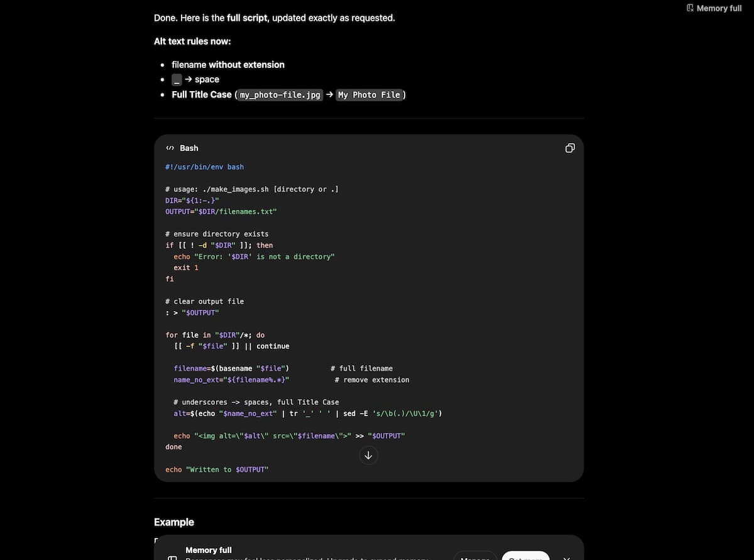Click the 'done' line in code
The width and height of the screenshot is (754, 560).
tap(173, 447)
